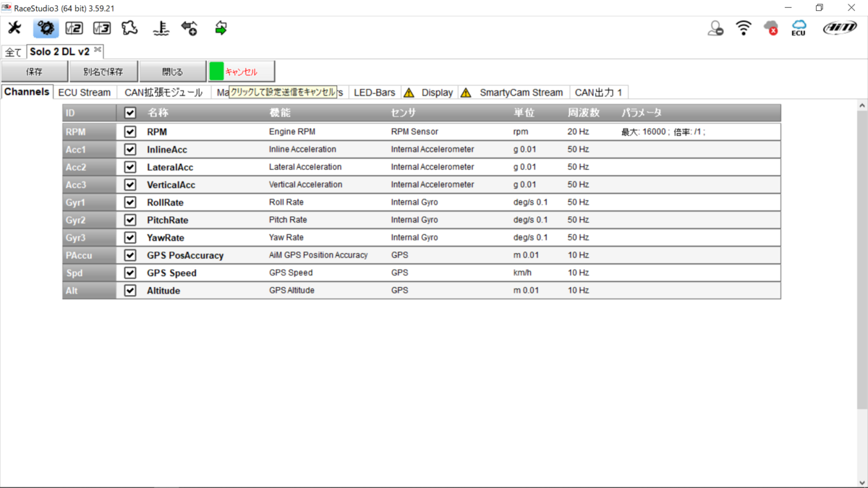This screenshot has height=488, width=868.
Task: Click the Wi-Fi connection icon
Action: coord(744,28)
